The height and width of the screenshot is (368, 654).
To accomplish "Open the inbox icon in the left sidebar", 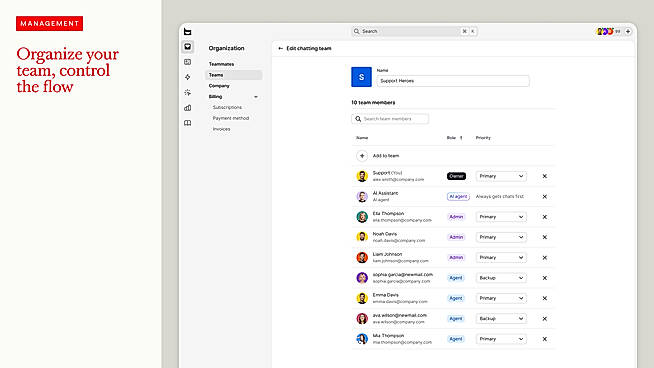I will (x=188, y=47).
